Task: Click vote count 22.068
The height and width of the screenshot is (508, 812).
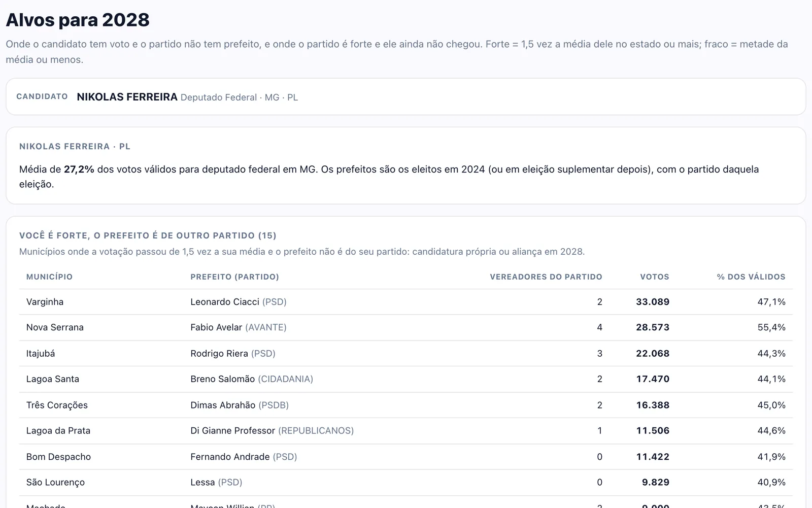Action: (653, 353)
